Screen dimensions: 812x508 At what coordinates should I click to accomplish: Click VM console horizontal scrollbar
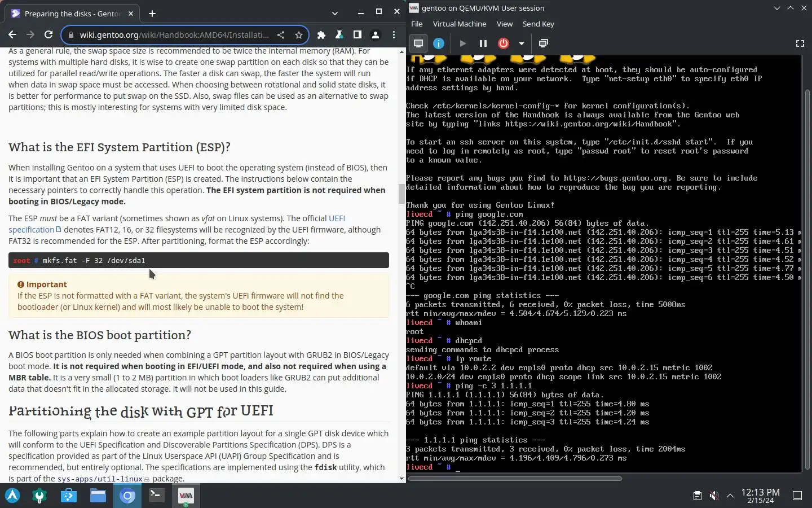515,479
